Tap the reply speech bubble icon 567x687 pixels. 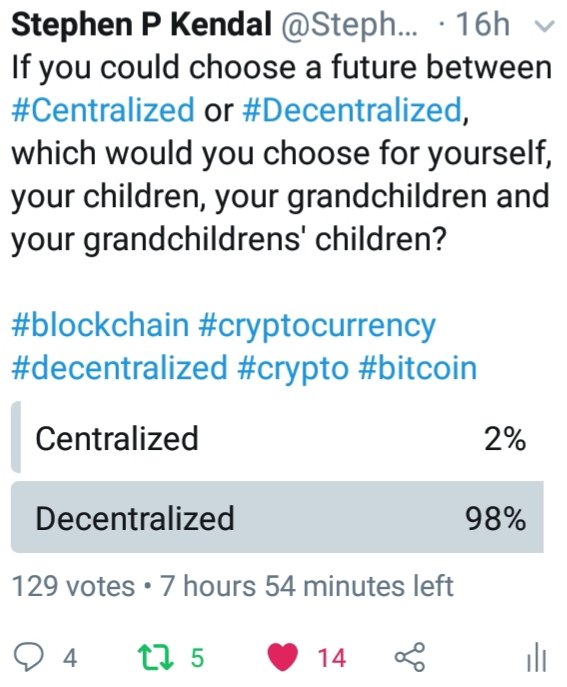click(x=28, y=657)
